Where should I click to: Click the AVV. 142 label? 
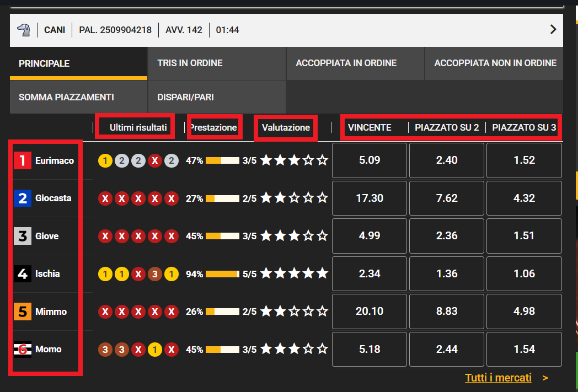[x=184, y=30]
